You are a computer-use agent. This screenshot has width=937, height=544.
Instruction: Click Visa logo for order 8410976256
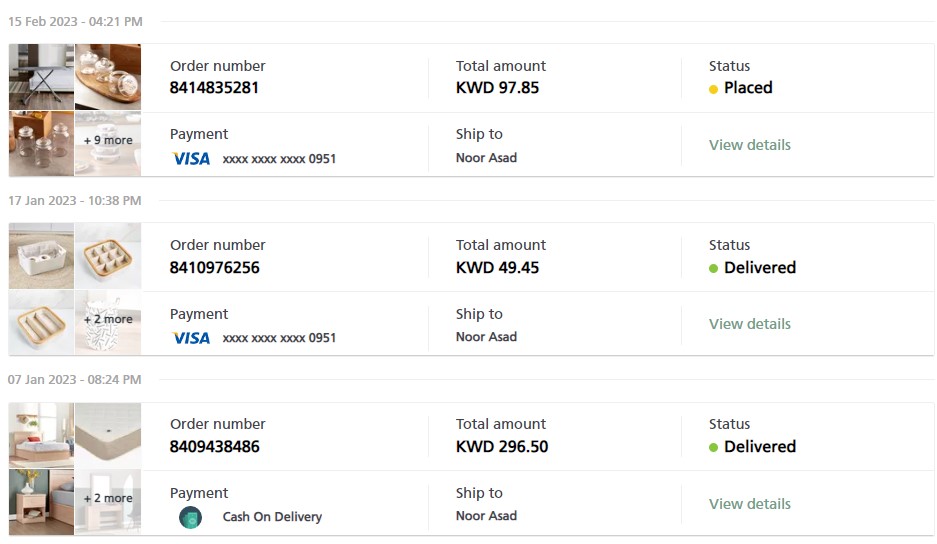(191, 338)
